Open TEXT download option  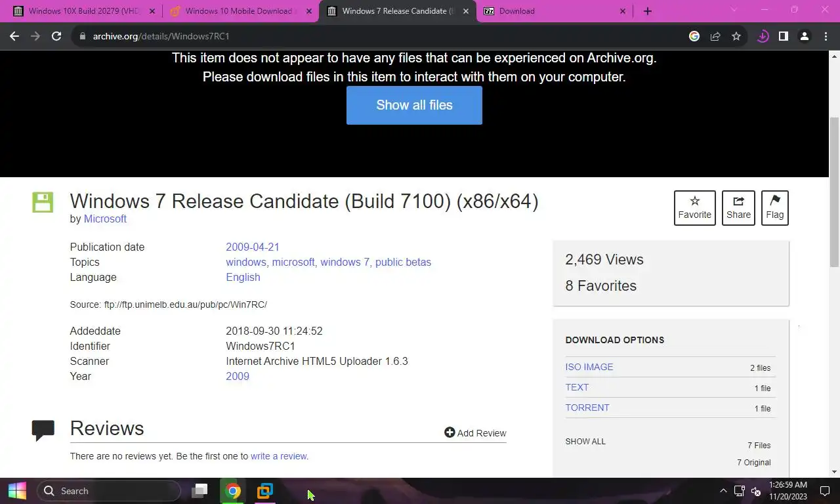coord(577,387)
